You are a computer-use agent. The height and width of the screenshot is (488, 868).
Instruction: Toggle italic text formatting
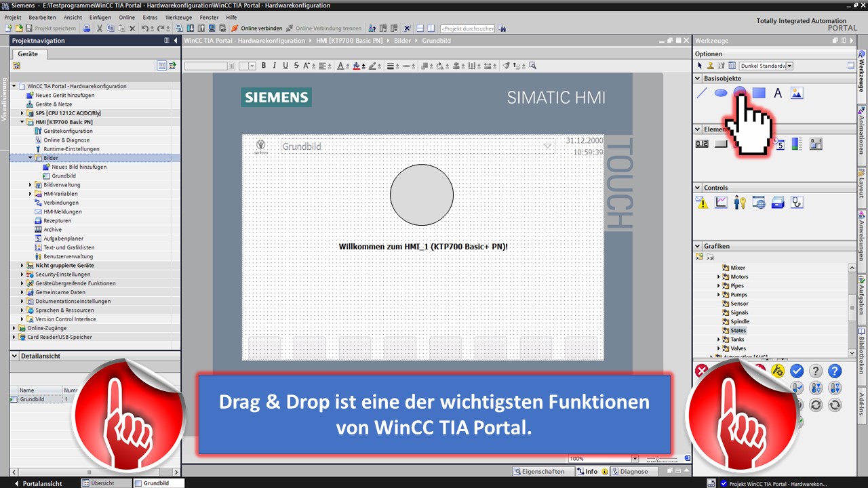click(274, 66)
